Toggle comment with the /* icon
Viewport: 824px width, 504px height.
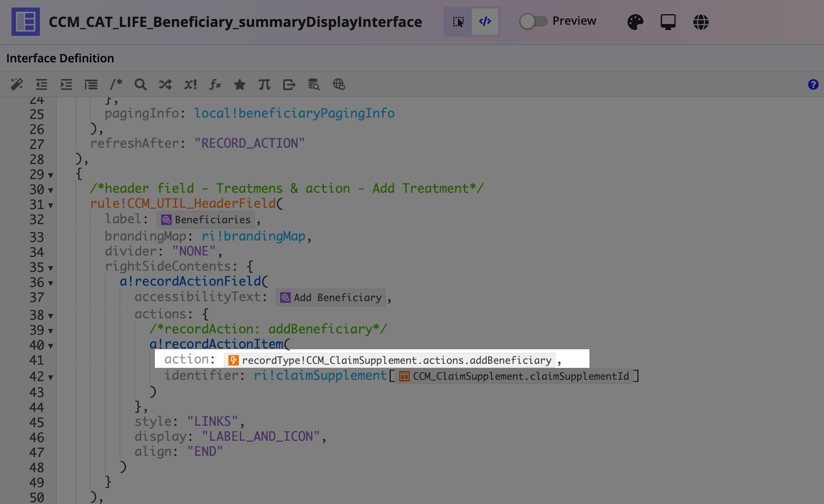tap(116, 84)
